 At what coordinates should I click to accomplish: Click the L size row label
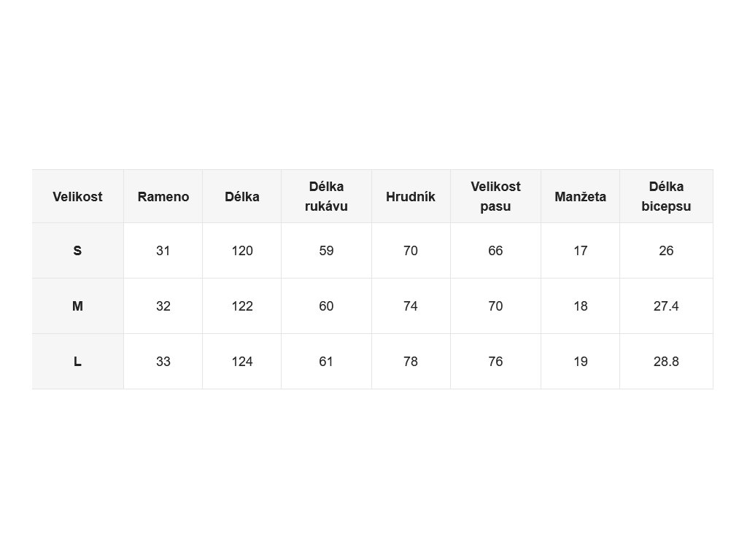(x=77, y=362)
